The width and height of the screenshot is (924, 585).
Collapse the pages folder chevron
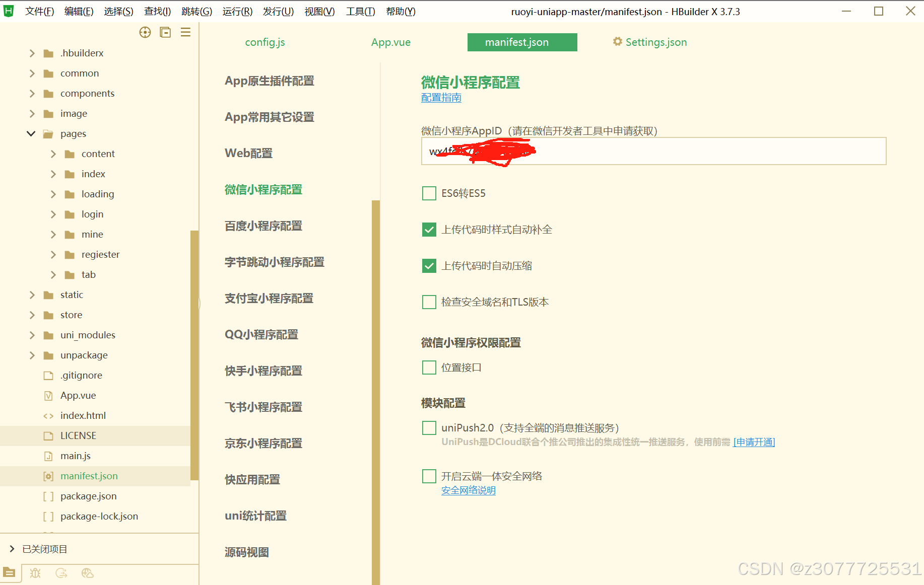click(x=31, y=134)
